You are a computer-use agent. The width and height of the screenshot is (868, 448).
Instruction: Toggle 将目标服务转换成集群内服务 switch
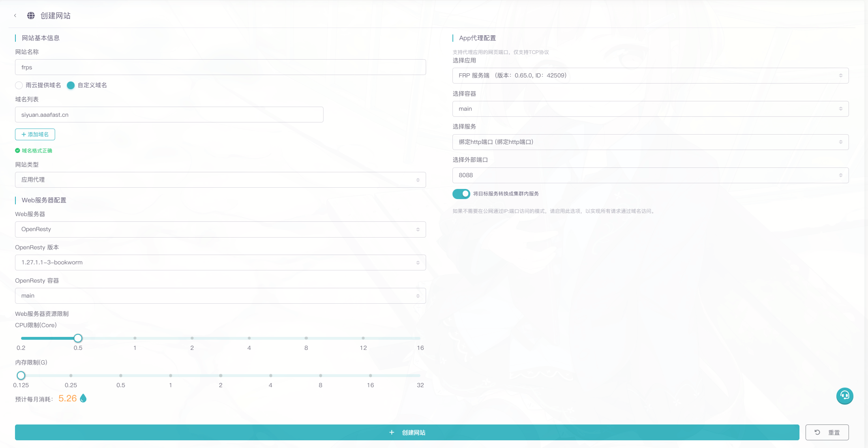click(x=461, y=194)
